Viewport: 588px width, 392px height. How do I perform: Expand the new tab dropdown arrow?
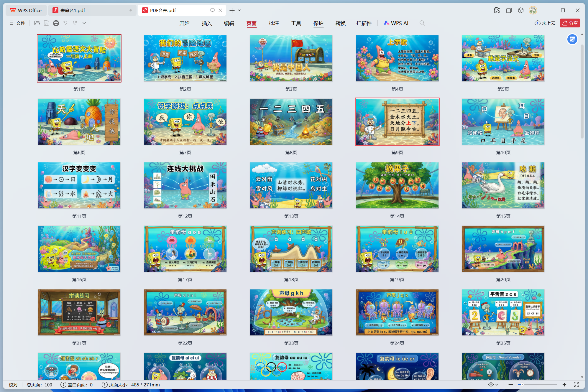pyautogui.click(x=239, y=10)
